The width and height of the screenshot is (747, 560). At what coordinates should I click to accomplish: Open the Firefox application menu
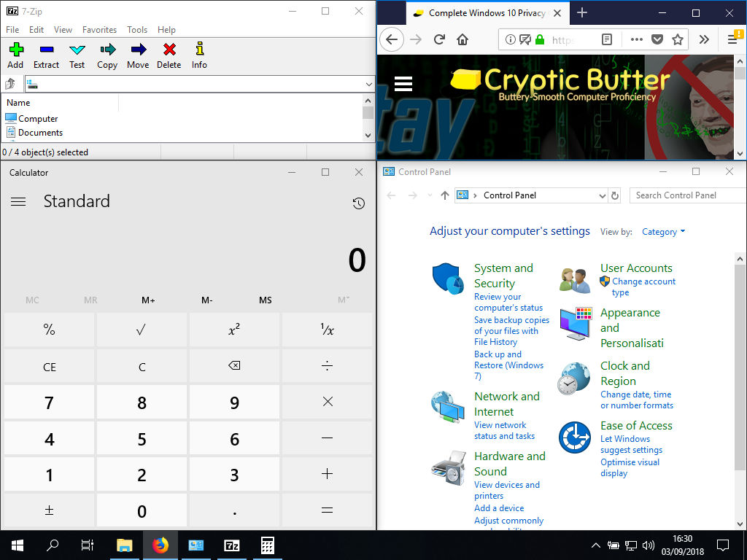(x=732, y=39)
